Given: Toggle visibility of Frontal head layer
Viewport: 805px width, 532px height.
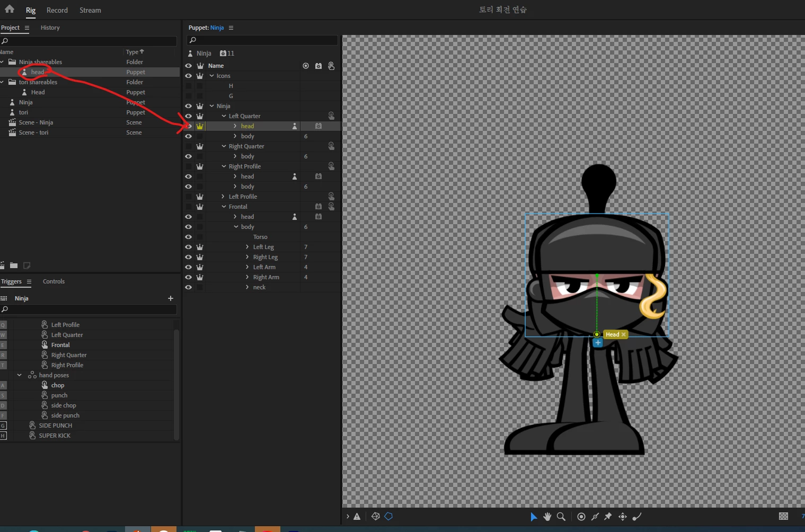Looking at the screenshot, I should pos(188,217).
